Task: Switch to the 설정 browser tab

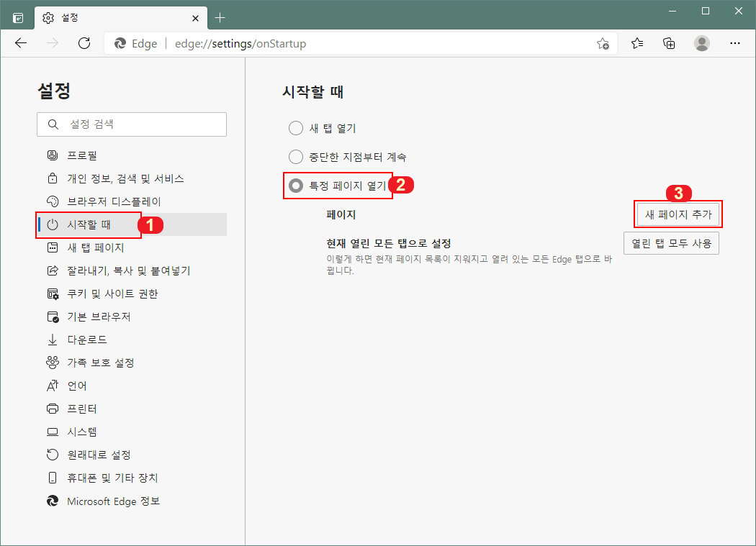Action: (94, 17)
